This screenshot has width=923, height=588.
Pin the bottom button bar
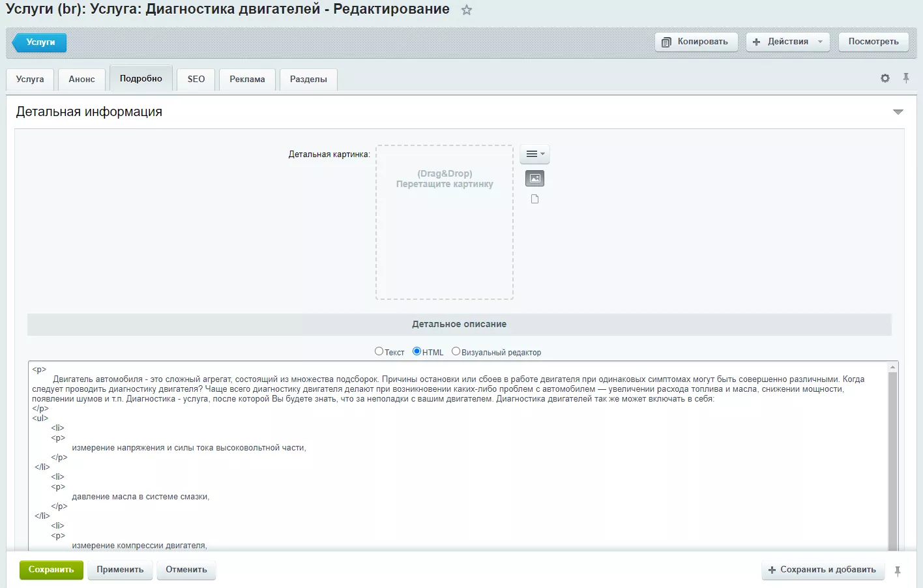(x=898, y=571)
